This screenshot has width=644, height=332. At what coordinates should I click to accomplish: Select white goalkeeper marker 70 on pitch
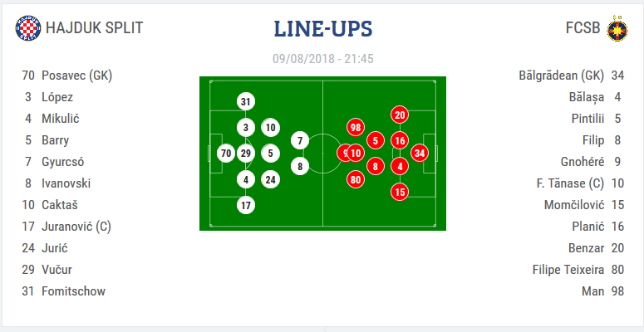coord(225,153)
